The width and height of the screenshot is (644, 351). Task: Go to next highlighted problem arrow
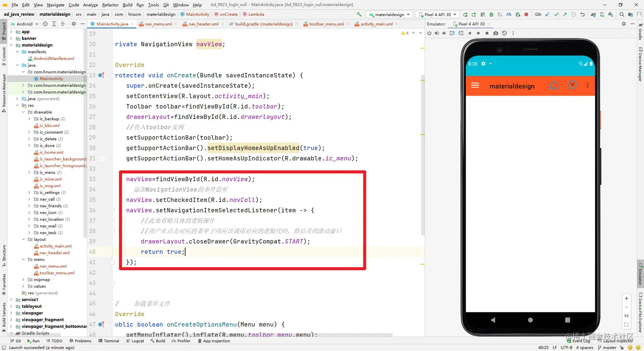coord(420,33)
